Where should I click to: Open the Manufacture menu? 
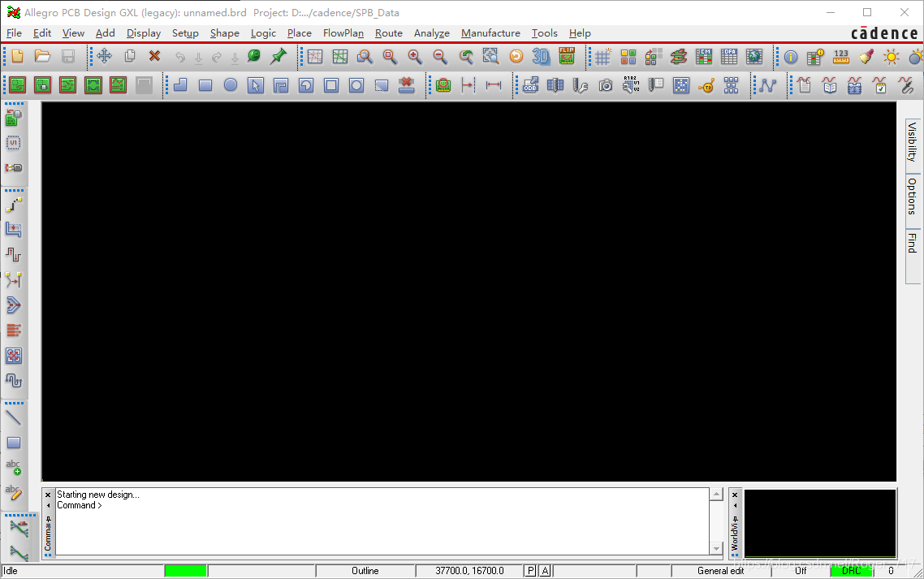click(x=490, y=33)
